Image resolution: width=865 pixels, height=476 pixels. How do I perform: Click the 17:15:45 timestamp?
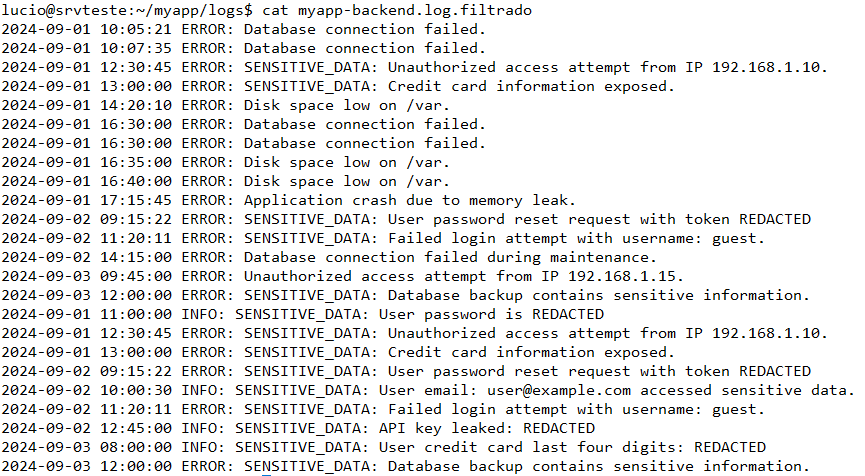click(129, 200)
